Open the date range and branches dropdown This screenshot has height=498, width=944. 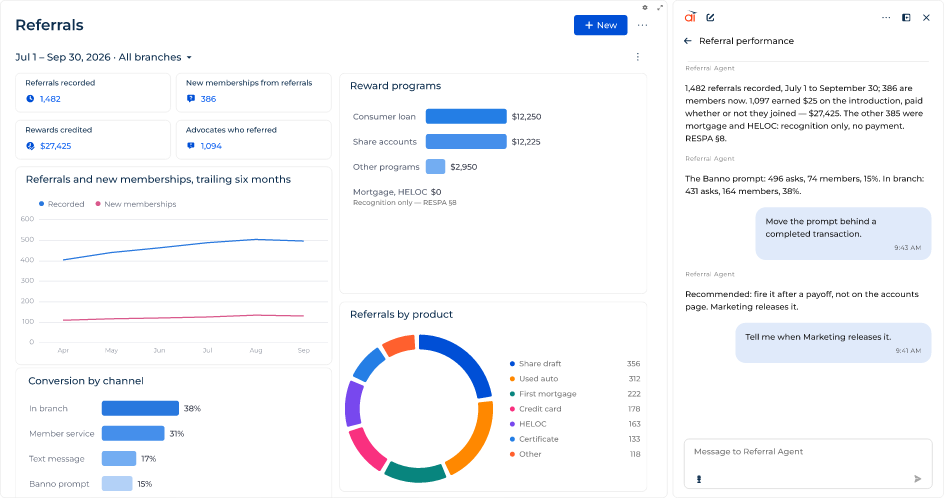(104, 57)
